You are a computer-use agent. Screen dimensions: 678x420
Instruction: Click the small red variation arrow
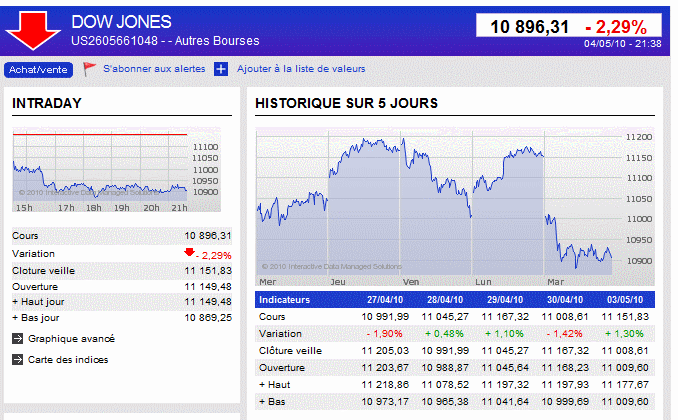click(189, 252)
